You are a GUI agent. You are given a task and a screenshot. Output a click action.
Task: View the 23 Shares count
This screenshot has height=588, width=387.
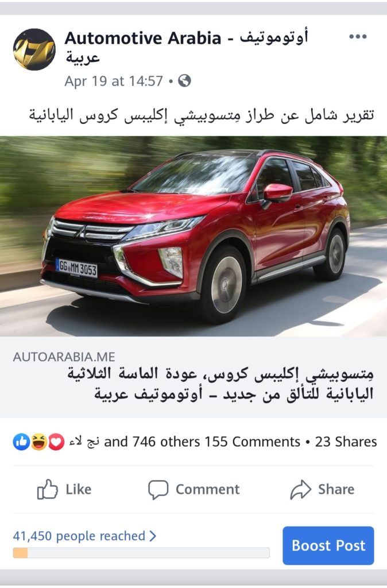(346, 442)
